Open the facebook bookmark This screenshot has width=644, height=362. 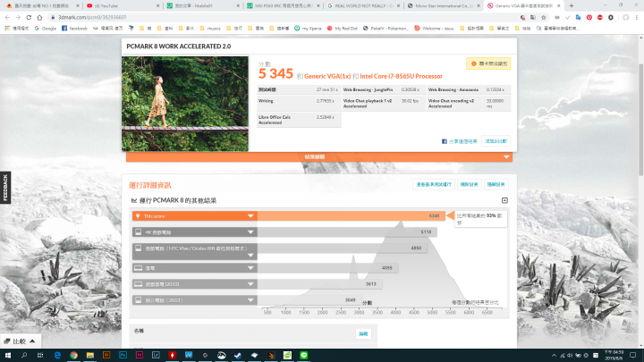click(x=75, y=29)
